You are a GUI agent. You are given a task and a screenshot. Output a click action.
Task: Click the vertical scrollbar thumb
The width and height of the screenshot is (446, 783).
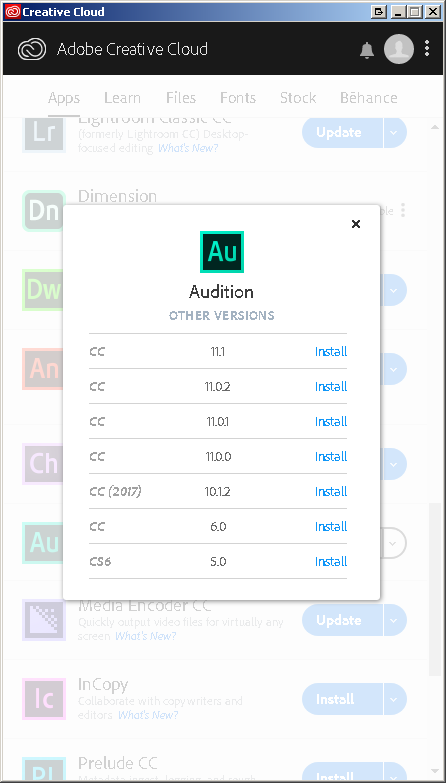[435, 589]
